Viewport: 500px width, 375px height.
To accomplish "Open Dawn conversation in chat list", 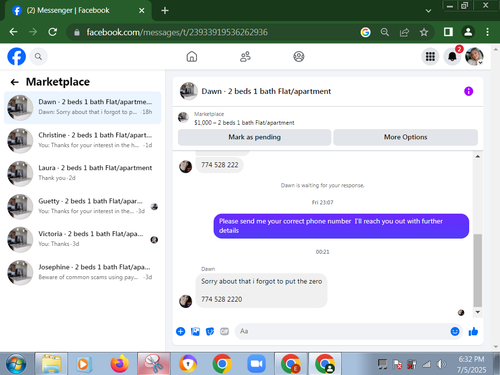I will pyautogui.click(x=83, y=107).
